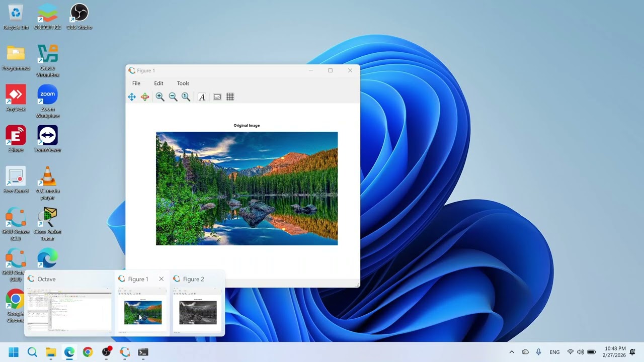The width and height of the screenshot is (644, 362).
Task: Select the AnyDesk desktop shortcut
Action: 16,99
